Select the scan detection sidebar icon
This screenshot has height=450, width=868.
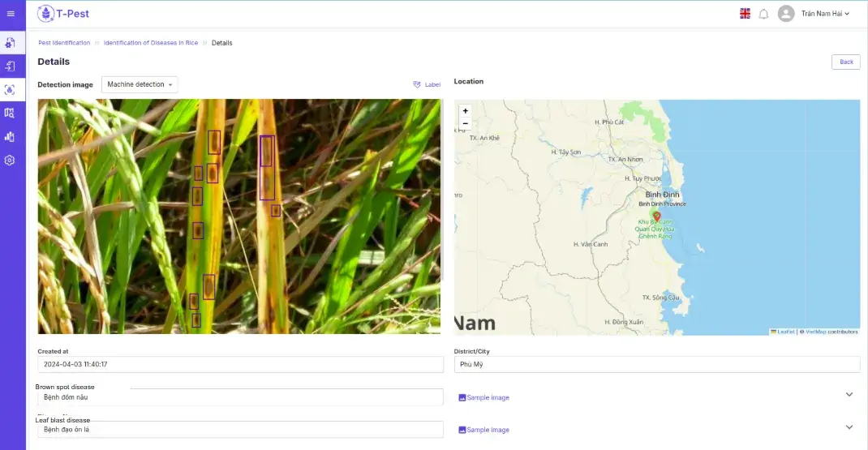tap(10, 90)
